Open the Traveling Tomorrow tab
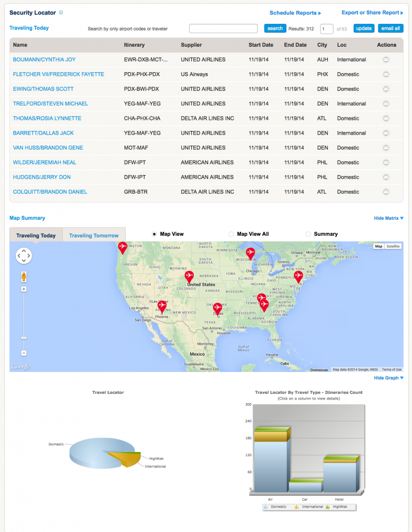Image resolution: width=412 pixels, height=532 pixels. click(x=94, y=235)
